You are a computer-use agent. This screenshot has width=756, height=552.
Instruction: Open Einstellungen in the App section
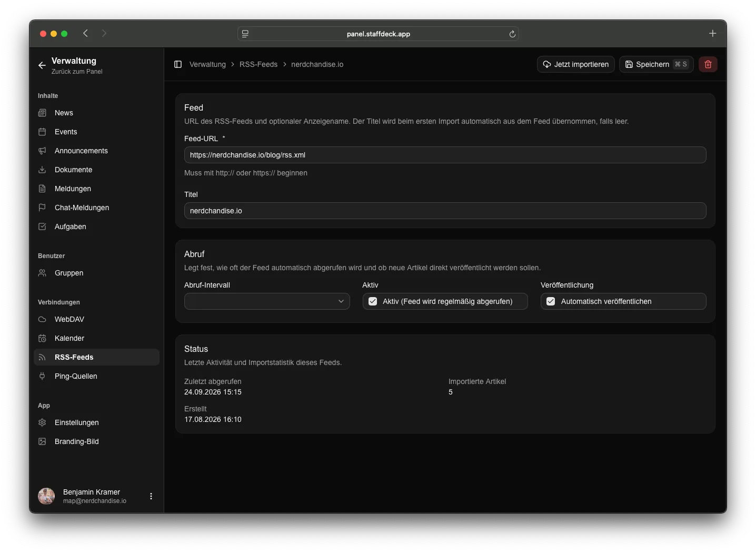click(96, 422)
